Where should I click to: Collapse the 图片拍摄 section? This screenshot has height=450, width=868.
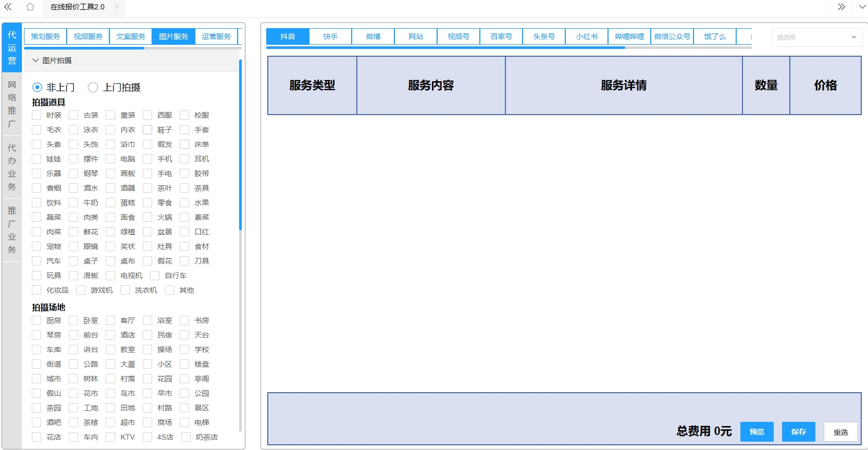(x=35, y=60)
